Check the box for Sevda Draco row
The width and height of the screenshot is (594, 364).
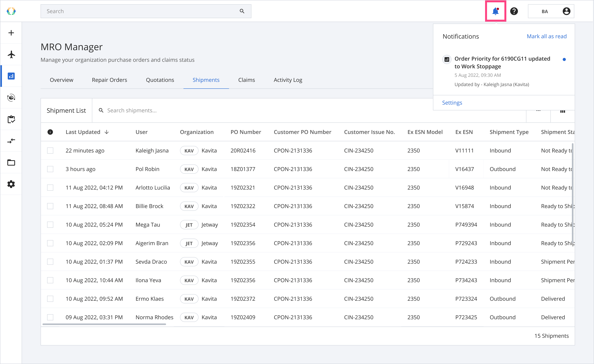point(50,262)
